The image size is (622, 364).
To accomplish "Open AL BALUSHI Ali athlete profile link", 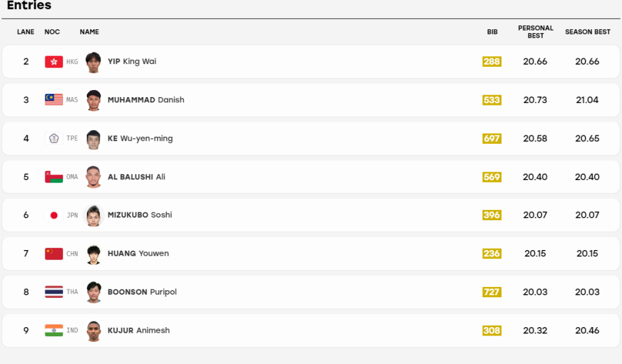I will (137, 177).
